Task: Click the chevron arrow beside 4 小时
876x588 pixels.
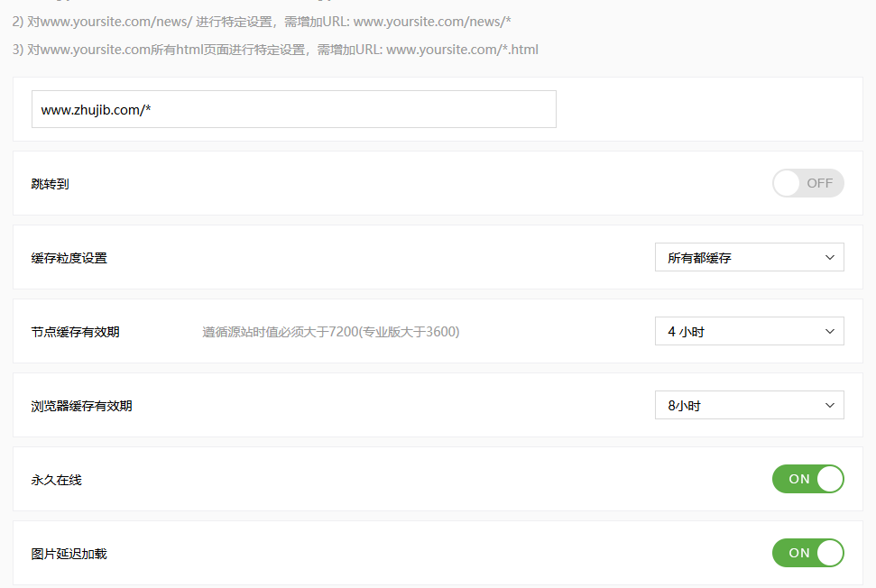Action: click(830, 332)
